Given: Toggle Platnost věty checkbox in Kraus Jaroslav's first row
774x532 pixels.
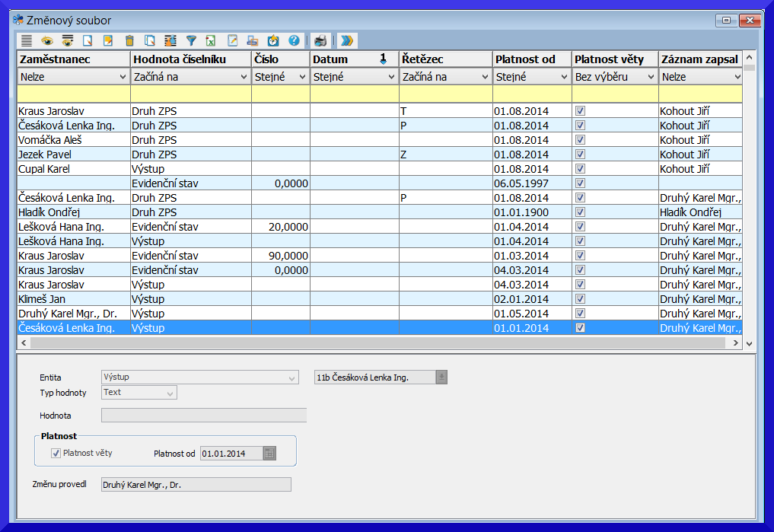Looking at the screenshot, I should point(581,111).
